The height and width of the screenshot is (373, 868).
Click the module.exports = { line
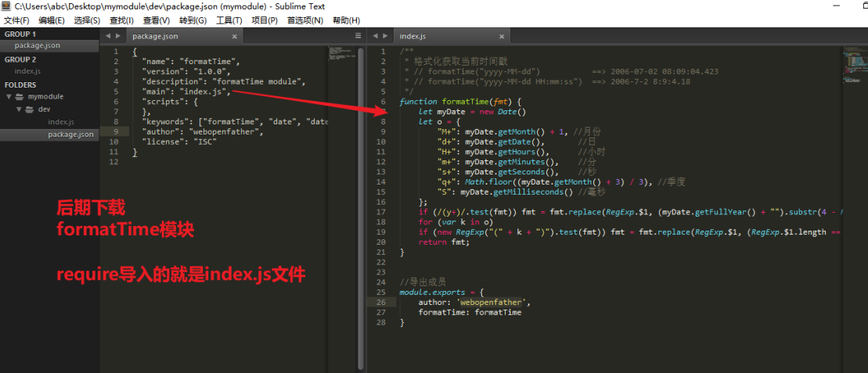(441, 292)
